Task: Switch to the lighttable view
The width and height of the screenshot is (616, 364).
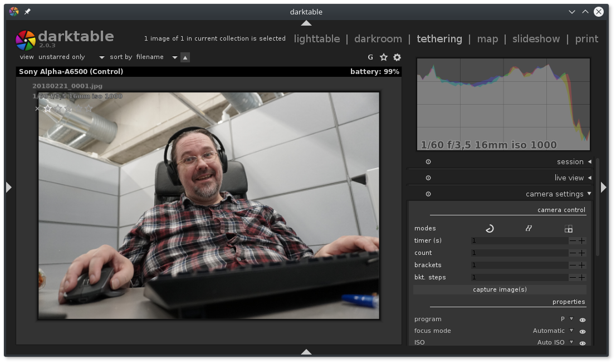Action: point(317,39)
